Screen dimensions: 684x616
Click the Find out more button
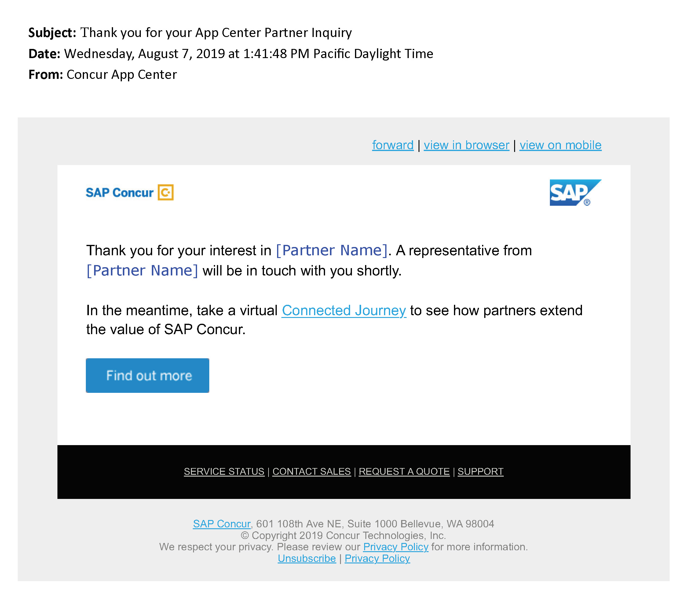pos(147,375)
